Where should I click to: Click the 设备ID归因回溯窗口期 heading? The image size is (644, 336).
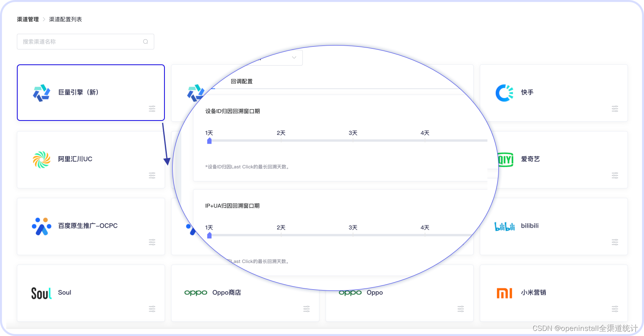tap(233, 111)
